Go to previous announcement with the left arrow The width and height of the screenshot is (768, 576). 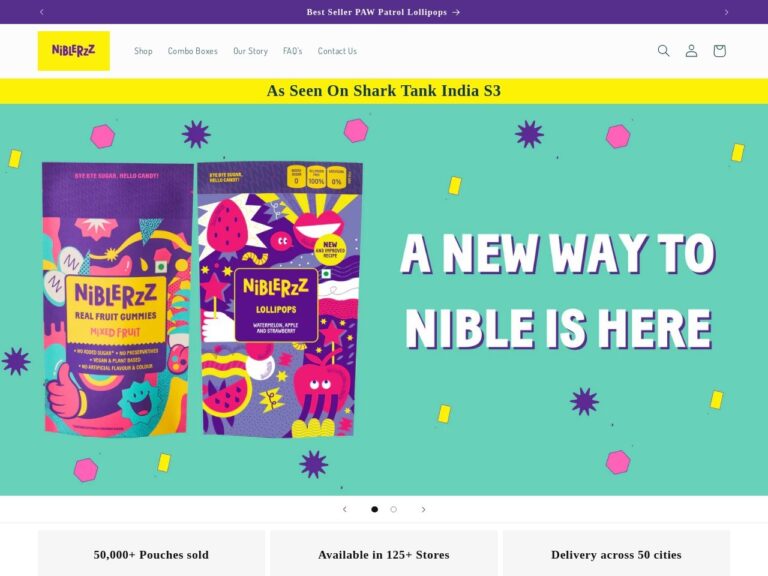pyautogui.click(x=42, y=12)
